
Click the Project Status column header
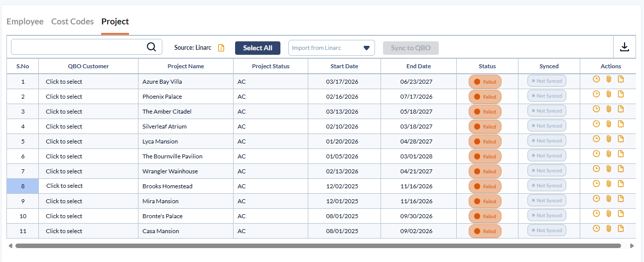click(x=270, y=66)
